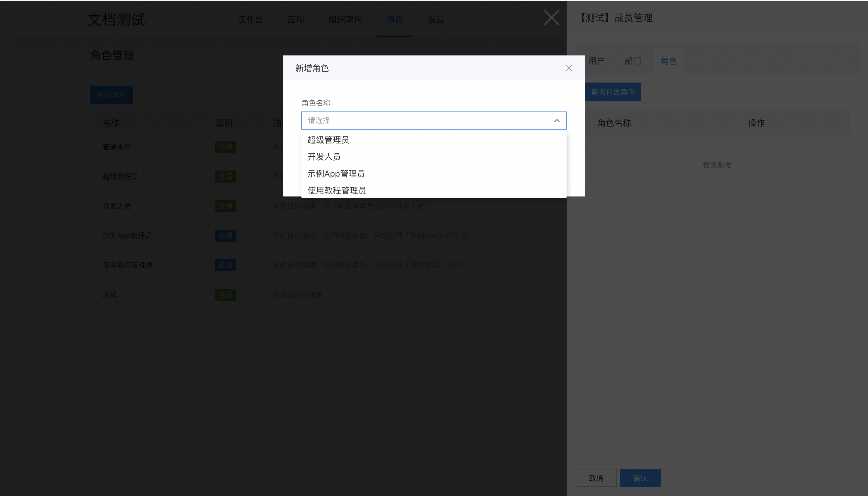Click 确认 button in member panel

coord(640,478)
